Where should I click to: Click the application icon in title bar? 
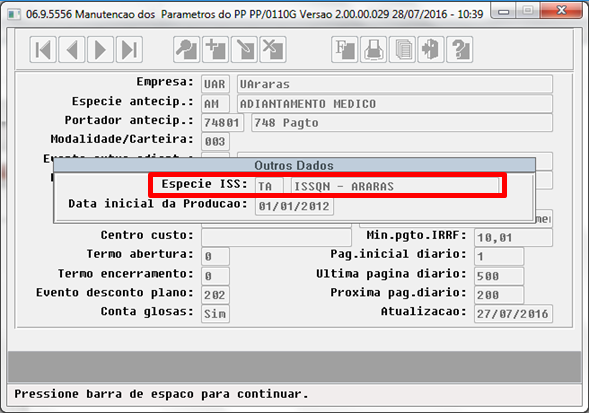[14, 14]
